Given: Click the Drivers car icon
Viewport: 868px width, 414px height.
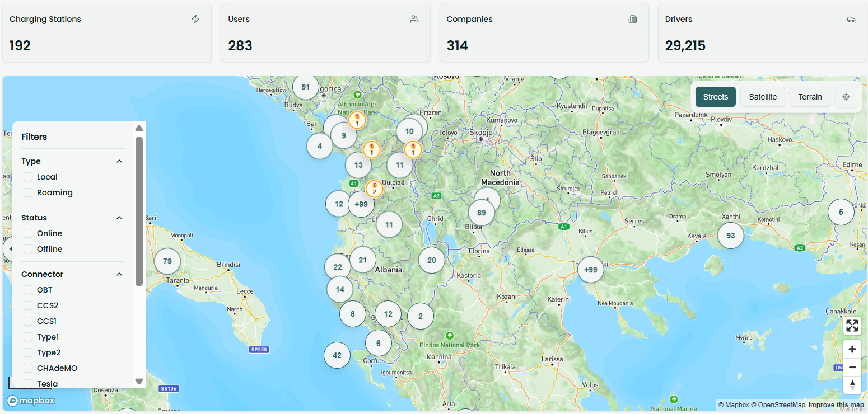Looking at the screenshot, I should pos(851,19).
